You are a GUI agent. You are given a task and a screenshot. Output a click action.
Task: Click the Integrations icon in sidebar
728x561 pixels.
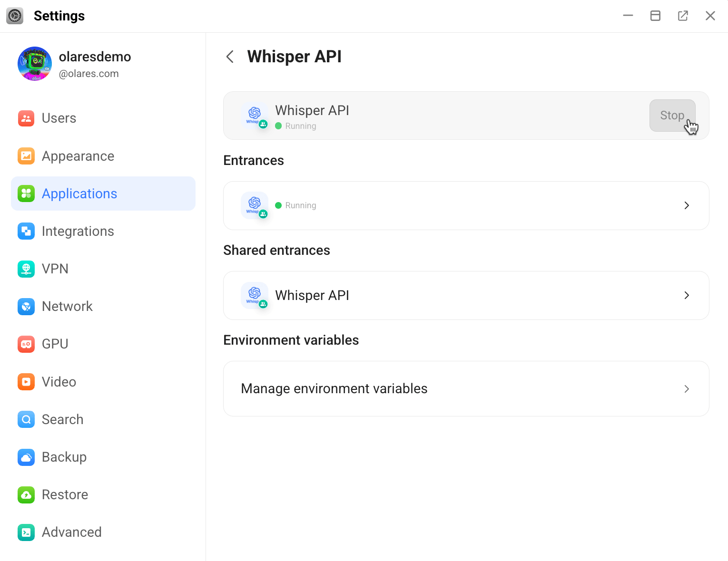tap(26, 232)
